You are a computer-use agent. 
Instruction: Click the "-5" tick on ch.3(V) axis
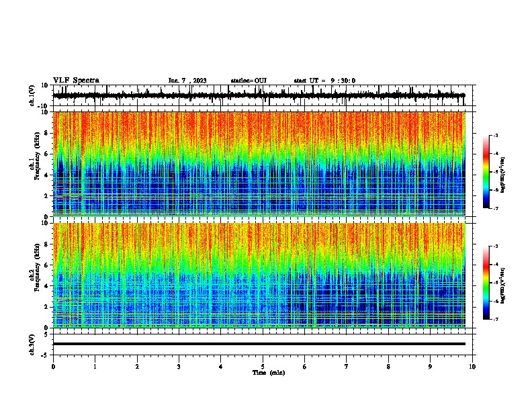tap(45, 355)
